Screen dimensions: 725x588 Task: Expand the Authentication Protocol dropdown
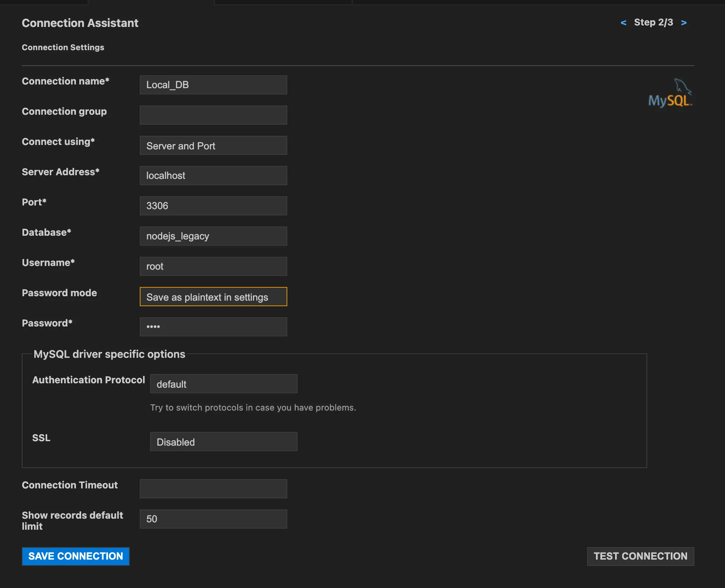click(223, 384)
